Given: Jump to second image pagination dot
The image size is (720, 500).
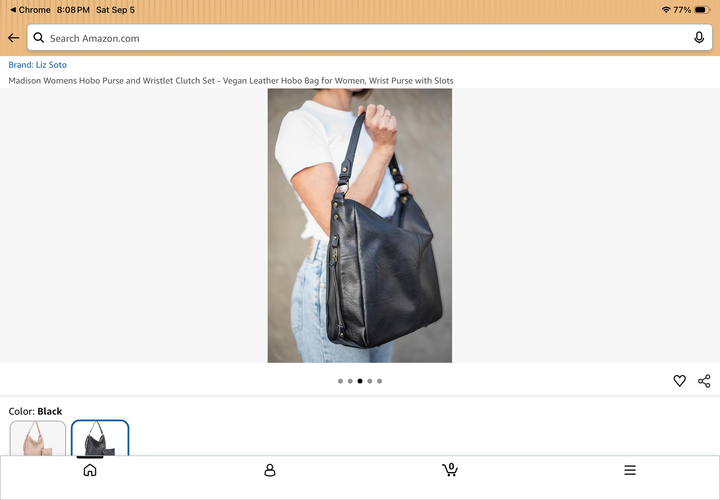Looking at the screenshot, I should coord(350,381).
